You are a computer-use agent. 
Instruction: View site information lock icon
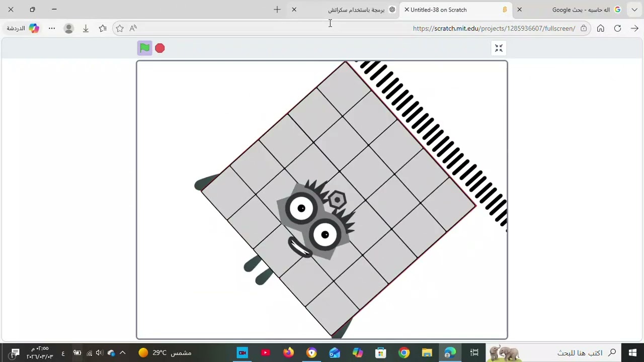click(584, 28)
